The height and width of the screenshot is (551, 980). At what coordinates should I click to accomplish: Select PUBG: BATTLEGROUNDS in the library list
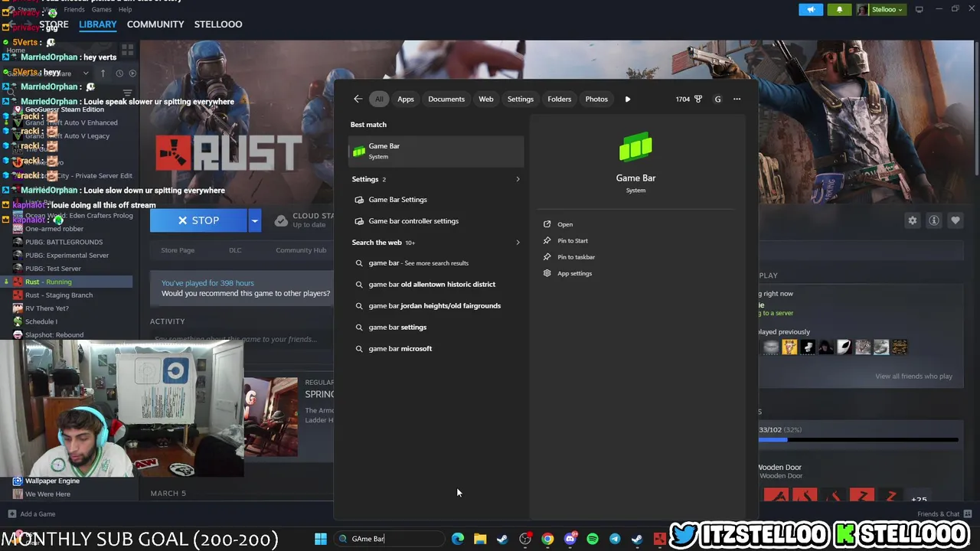click(x=64, y=242)
